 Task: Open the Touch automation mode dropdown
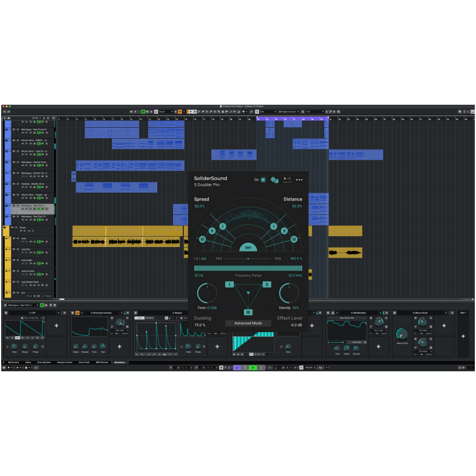click(165, 112)
